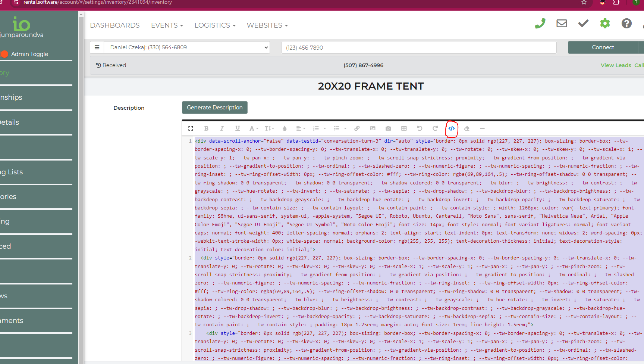Toggle fullscreen mode in the editor
The height and width of the screenshot is (364, 644).
(x=191, y=128)
